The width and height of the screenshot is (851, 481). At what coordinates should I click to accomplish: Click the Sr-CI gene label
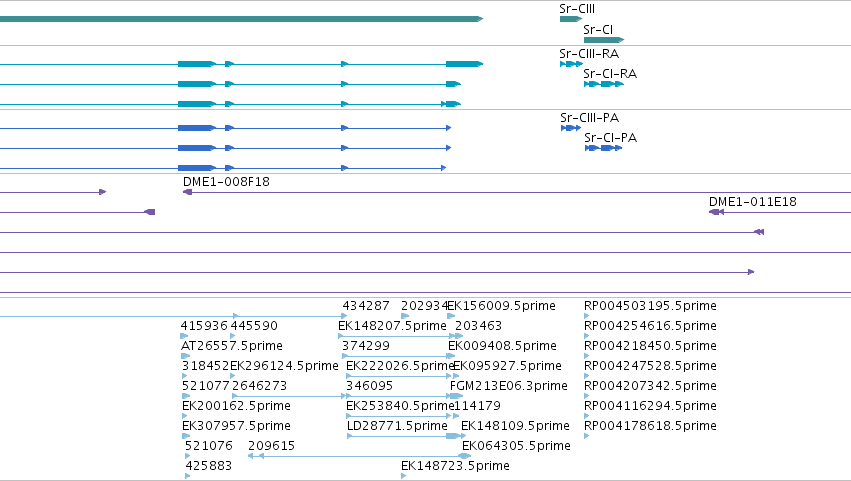click(598, 29)
